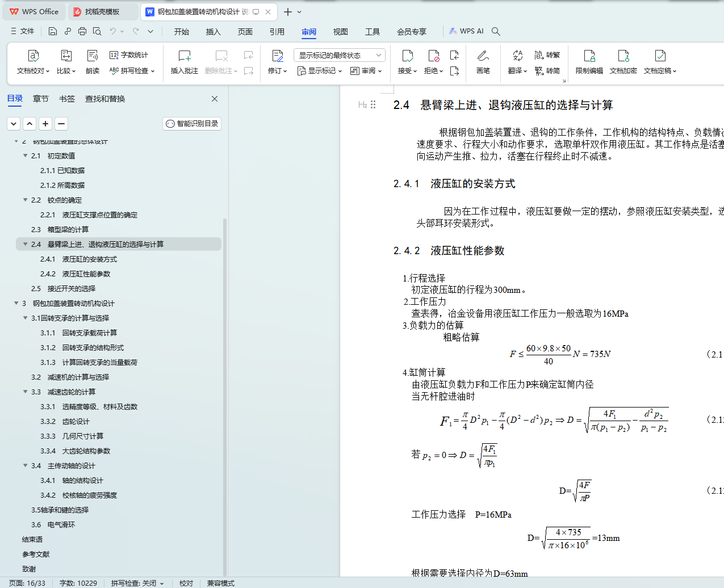Click the 字数: 10229 status entry
Viewport: 724px width, 588px height.
click(x=78, y=583)
